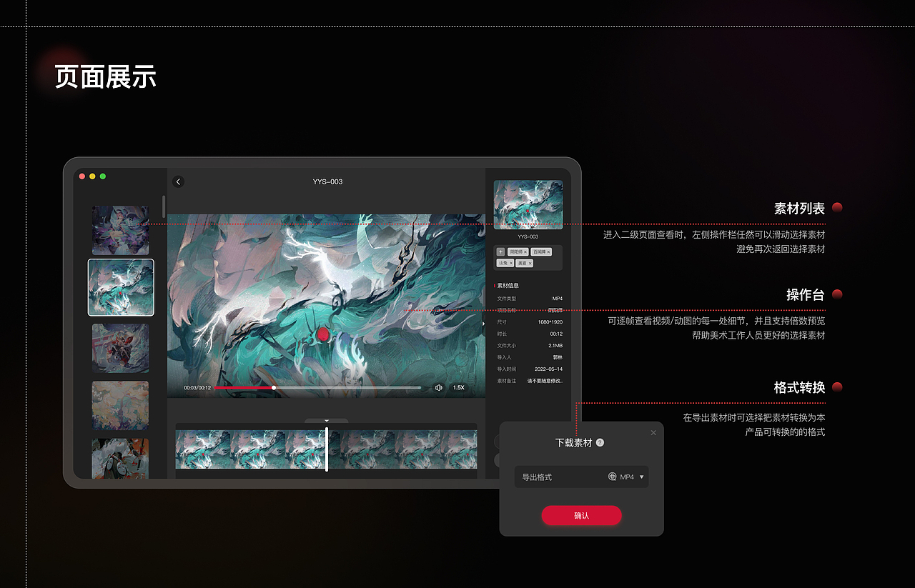The image size is (915, 588).
Task: Open help icon beside 下载素材
Action: (600, 442)
